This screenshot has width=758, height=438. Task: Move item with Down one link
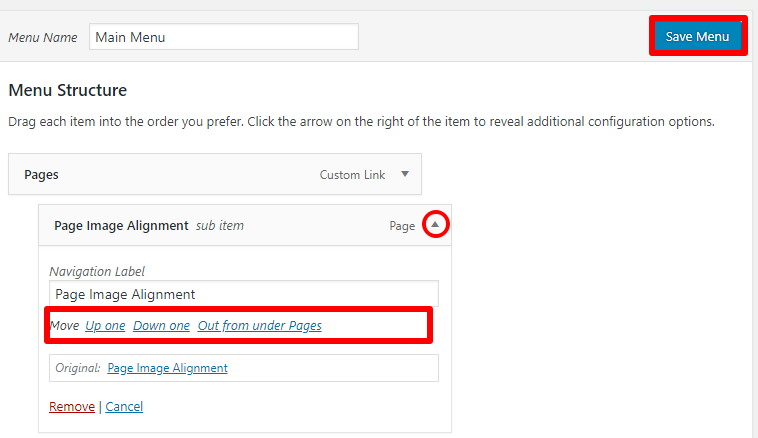(161, 326)
